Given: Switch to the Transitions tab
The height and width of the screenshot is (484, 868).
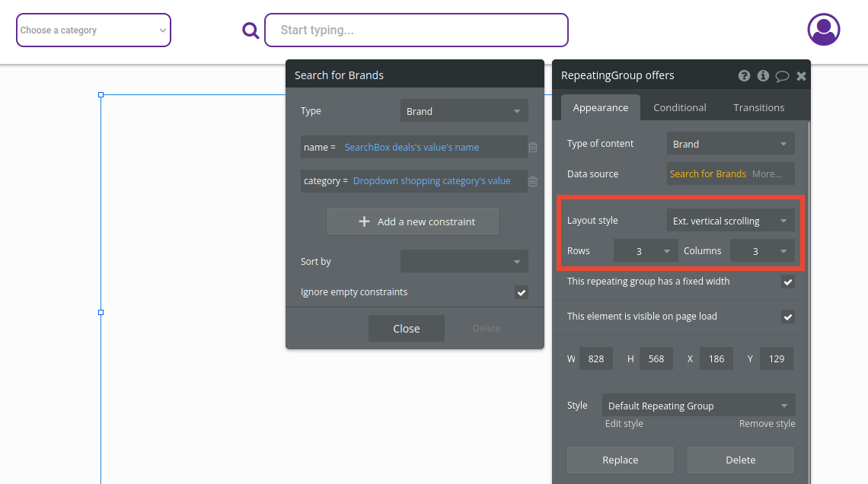Looking at the screenshot, I should (758, 107).
